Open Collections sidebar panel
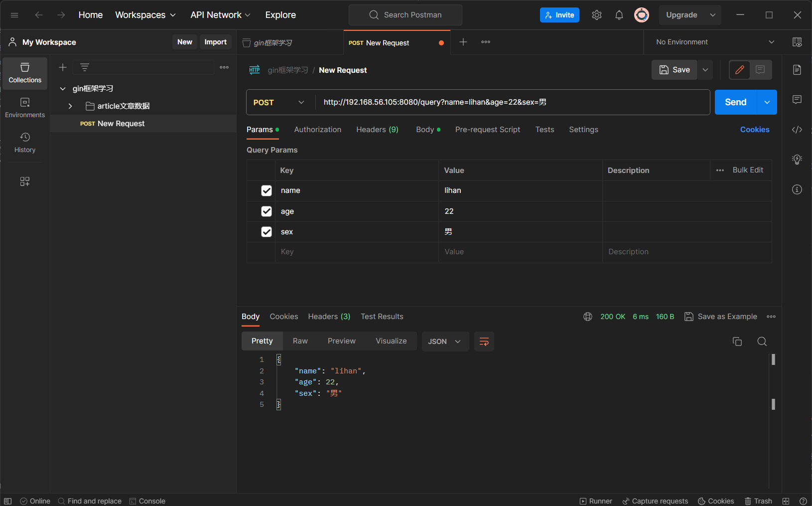This screenshot has width=812, height=506. 25,73
